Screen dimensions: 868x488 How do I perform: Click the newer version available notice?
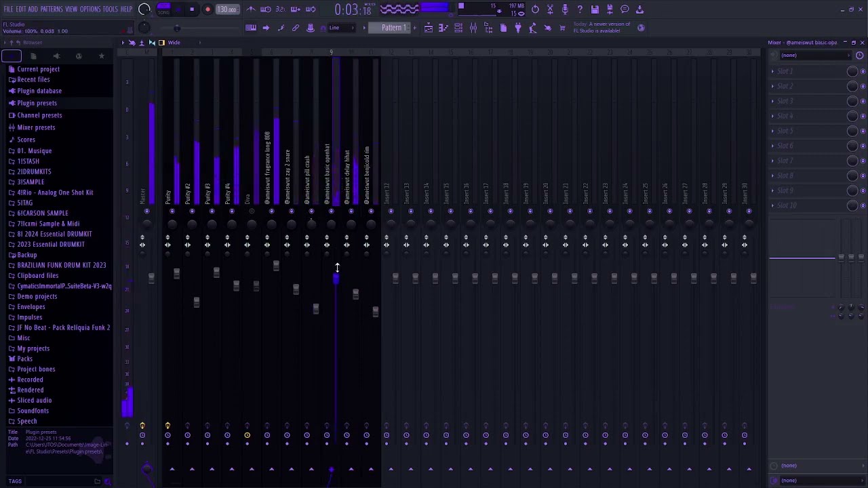pyautogui.click(x=602, y=28)
